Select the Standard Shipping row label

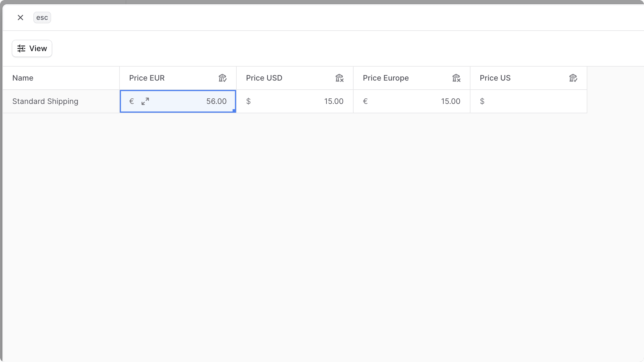pos(45,101)
